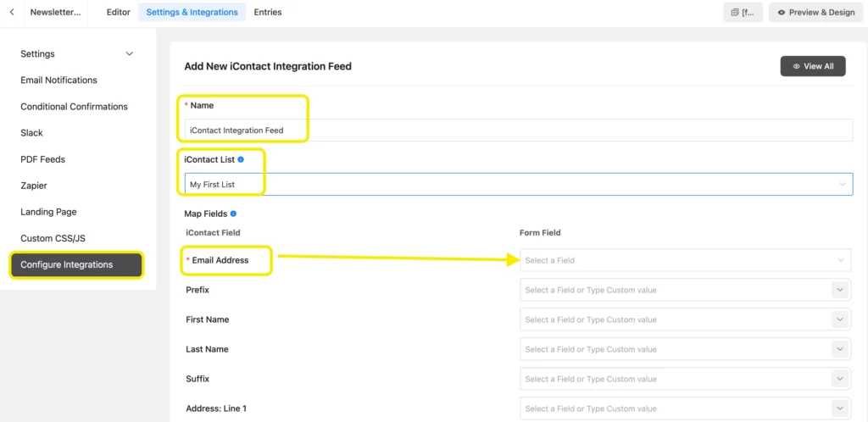Click the Settings sidebar heading
This screenshot has height=422, width=868.
(37, 54)
